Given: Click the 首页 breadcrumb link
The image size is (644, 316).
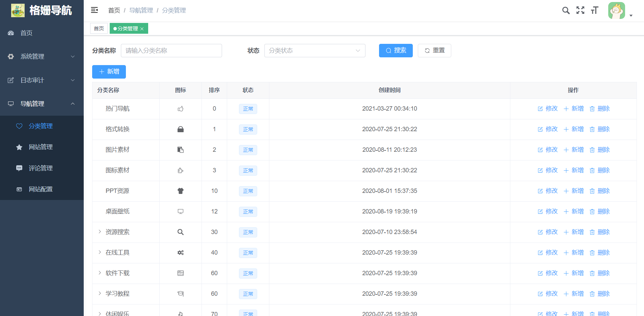Looking at the screenshot, I should pyautogui.click(x=114, y=10).
